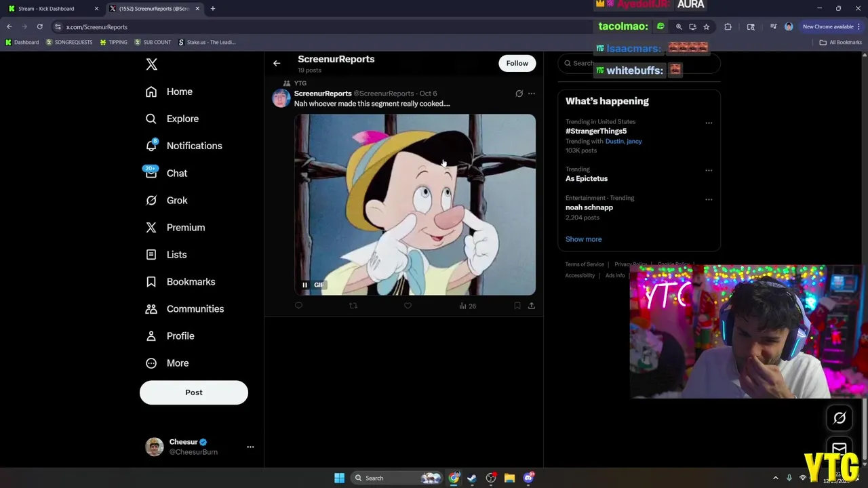Viewport: 868px width, 488px height.
Task: Click New Chrome available update button
Action: point(831,26)
